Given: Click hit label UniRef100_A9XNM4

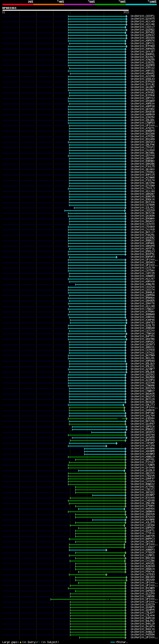Looking at the screenshot, I should [x=143, y=448].
